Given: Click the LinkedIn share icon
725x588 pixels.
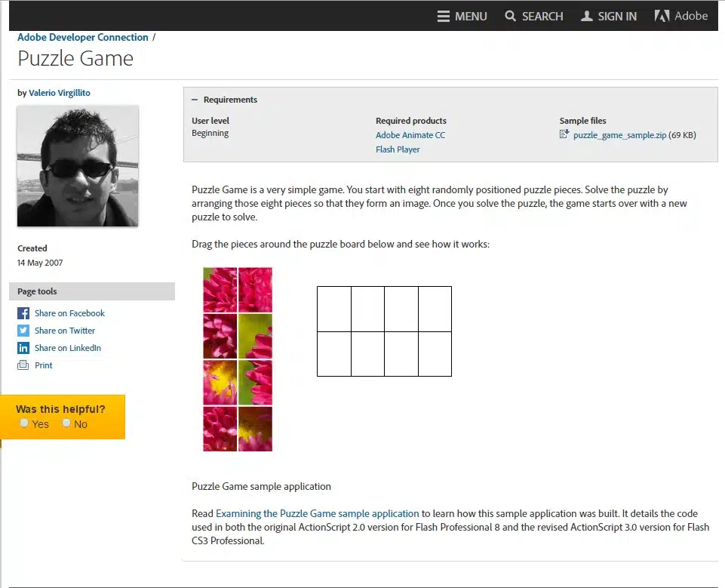Looking at the screenshot, I should [x=23, y=348].
